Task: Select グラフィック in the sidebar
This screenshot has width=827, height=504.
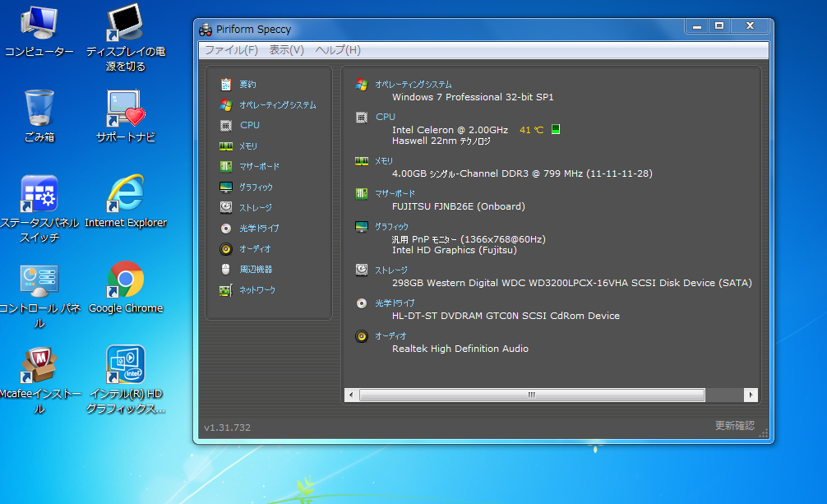Action: [x=256, y=187]
